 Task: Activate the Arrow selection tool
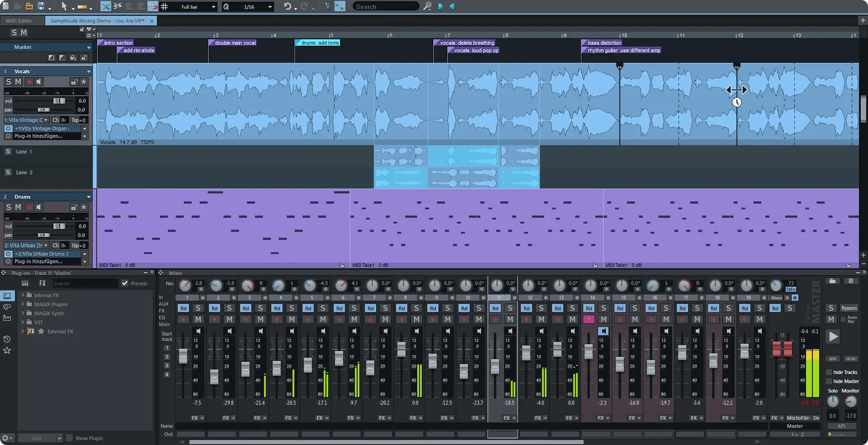[x=65, y=6]
